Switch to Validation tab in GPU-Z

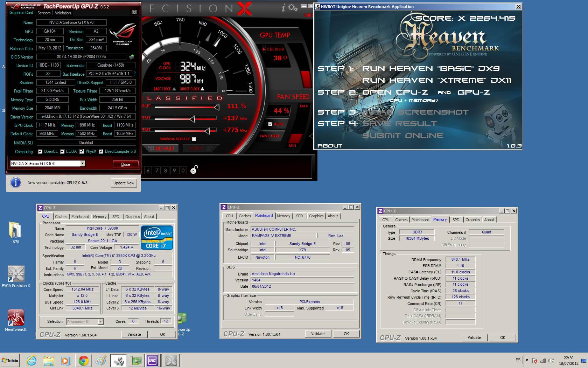[x=63, y=13]
